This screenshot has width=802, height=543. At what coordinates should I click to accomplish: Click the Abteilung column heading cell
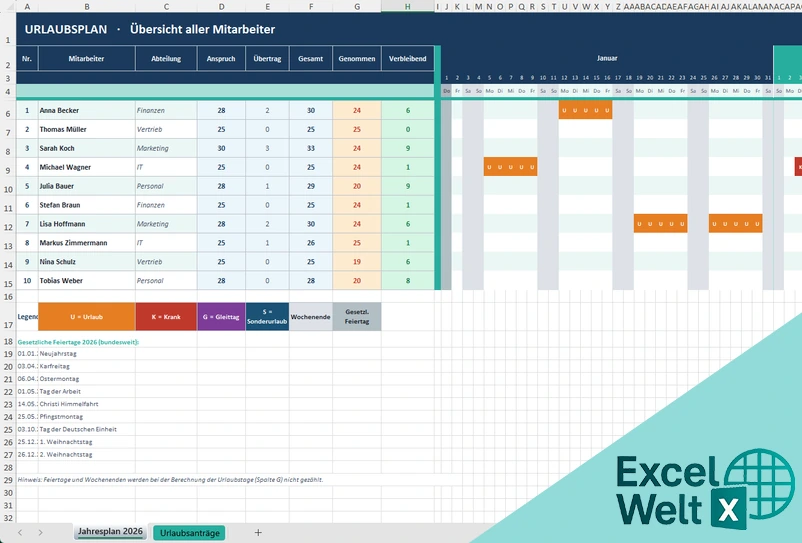(x=166, y=59)
